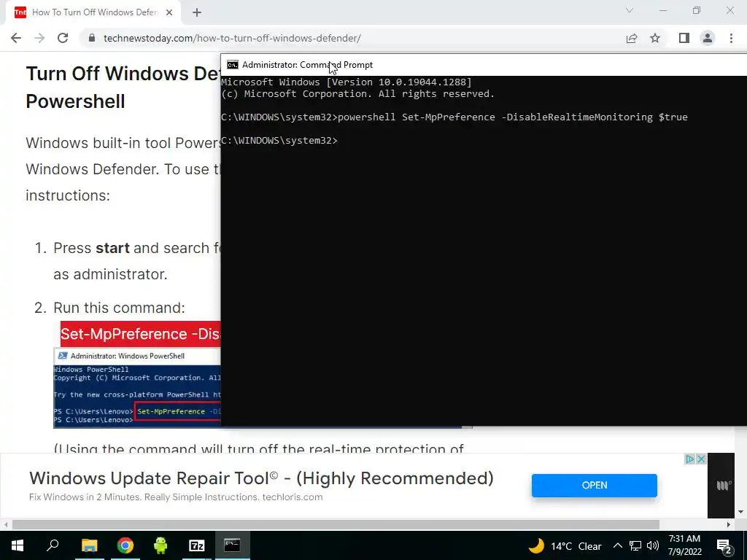Open File Explorer from taskbar
747x560 pixels.
[x=89, y=545]
